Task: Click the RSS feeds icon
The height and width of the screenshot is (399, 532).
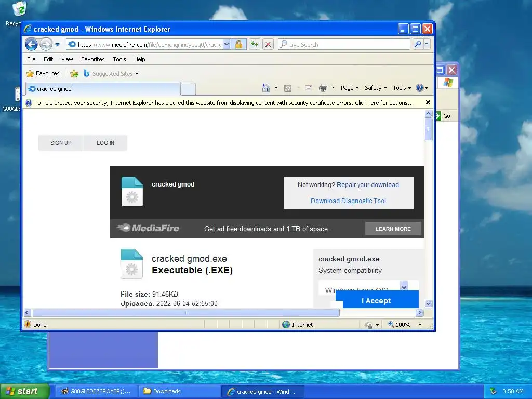Action: [288, 88]
